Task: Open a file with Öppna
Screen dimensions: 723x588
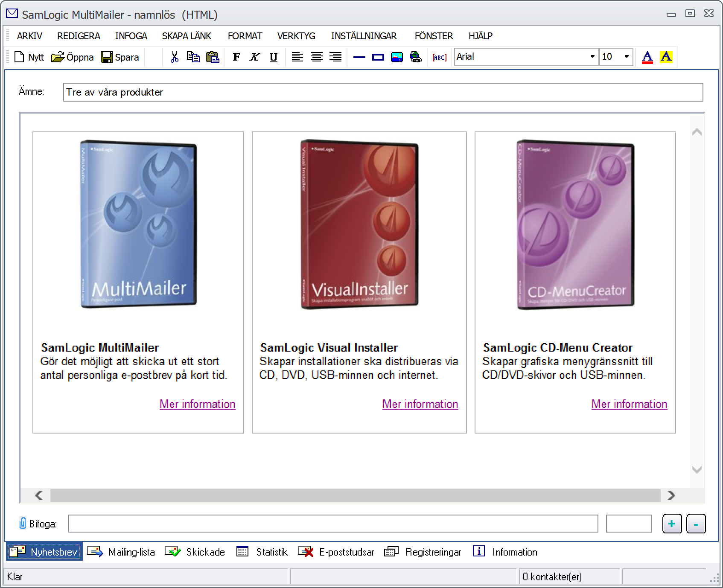Action: [x=73, y=57]
